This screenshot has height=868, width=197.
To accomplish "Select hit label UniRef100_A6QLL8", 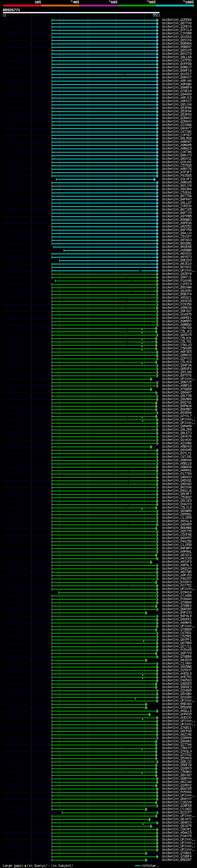I will (177, 711).
